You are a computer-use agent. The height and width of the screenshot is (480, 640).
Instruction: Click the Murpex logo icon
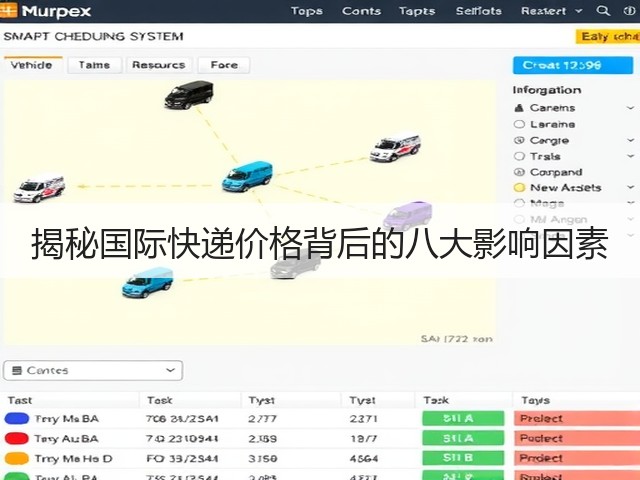click(8, 11)
